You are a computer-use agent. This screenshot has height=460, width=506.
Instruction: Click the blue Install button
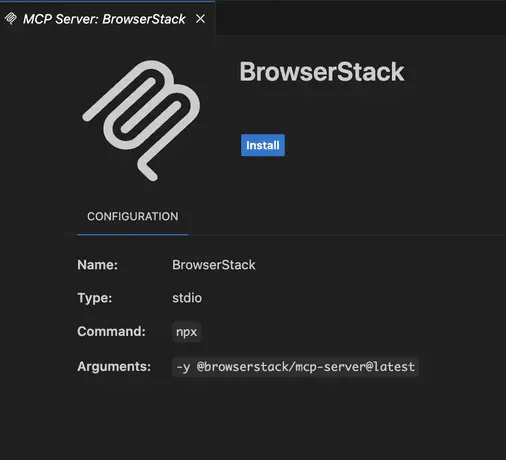click(x=263, y=145)
